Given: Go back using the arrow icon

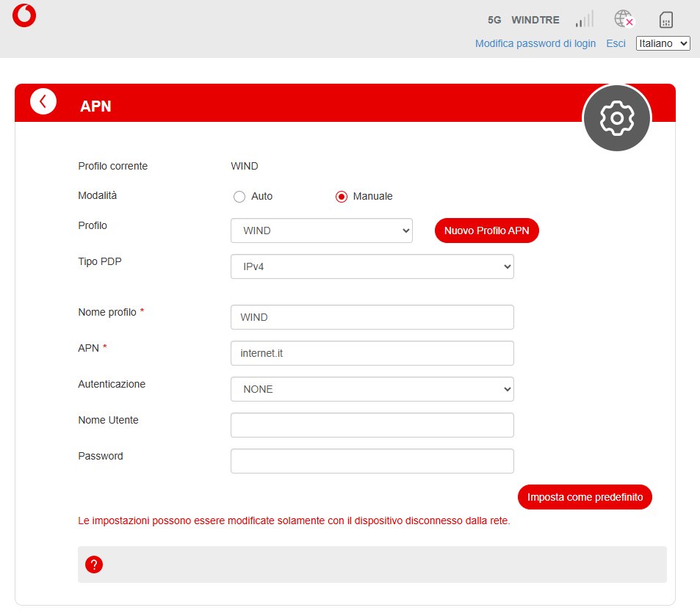Looking at the screenshot, I should tap(43, 101).
